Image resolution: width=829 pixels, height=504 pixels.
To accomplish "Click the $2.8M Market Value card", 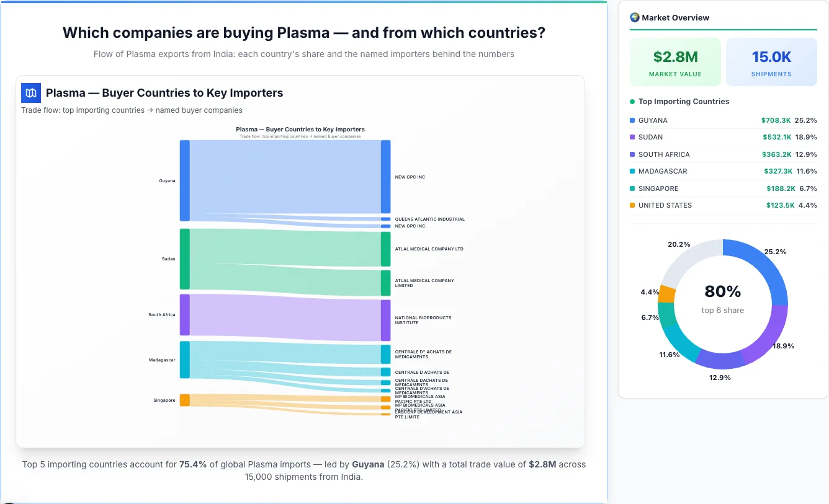I will pos(675,61).
